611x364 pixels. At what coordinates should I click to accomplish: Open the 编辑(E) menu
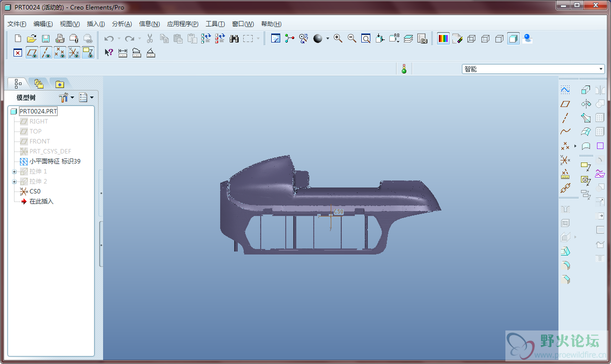43,24
